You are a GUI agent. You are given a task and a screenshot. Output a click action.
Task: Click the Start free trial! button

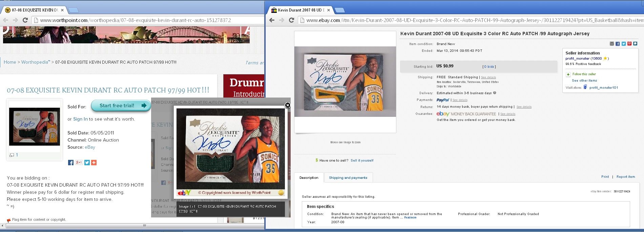[121, 106]
